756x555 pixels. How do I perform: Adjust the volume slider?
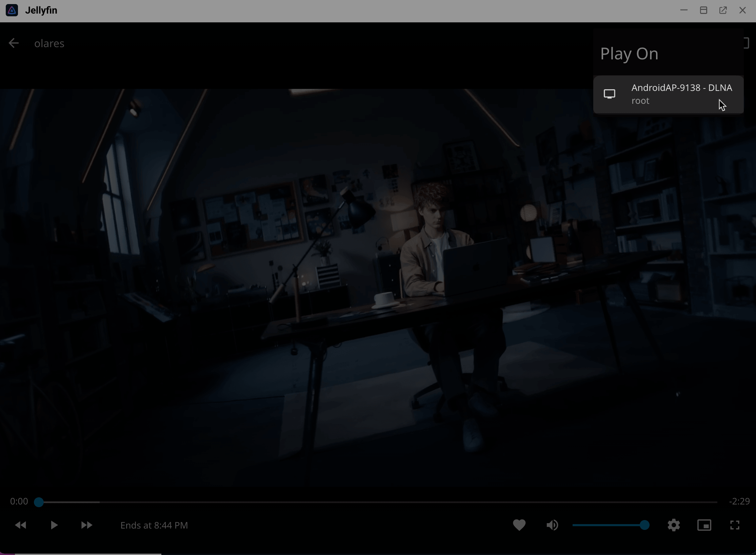point(611,525)
